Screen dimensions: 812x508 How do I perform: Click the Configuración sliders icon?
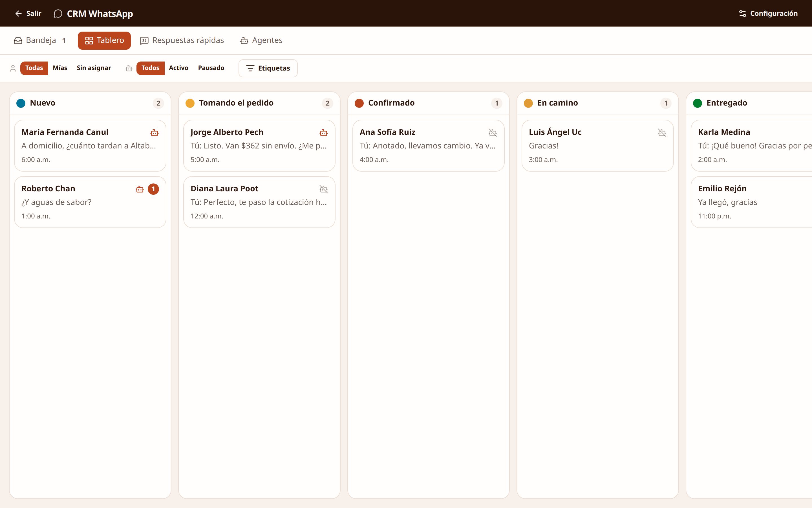(743, 14)
